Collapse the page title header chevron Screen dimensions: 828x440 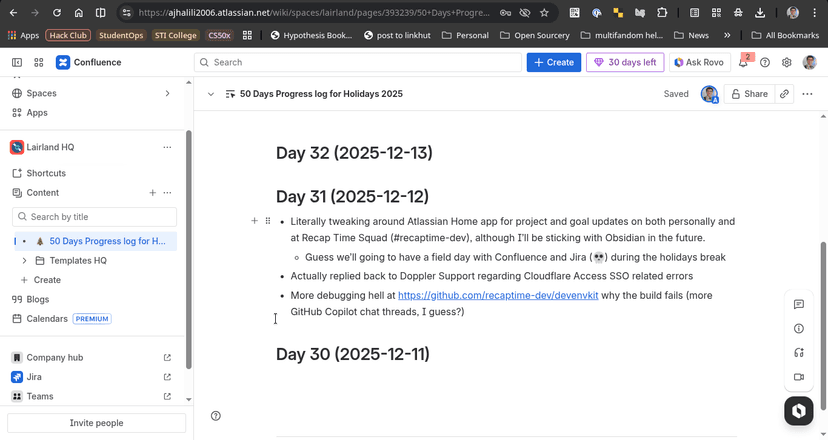[211, 94]
